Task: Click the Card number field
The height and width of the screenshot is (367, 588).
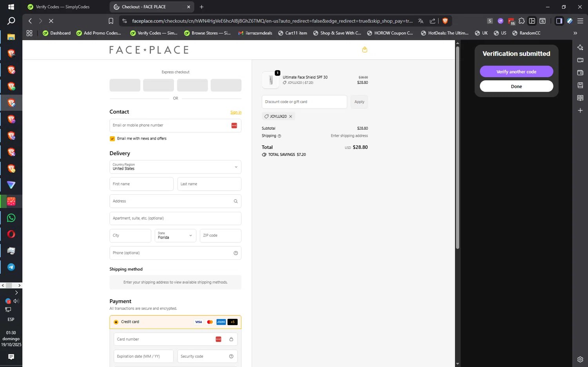Action: point(175,339)
